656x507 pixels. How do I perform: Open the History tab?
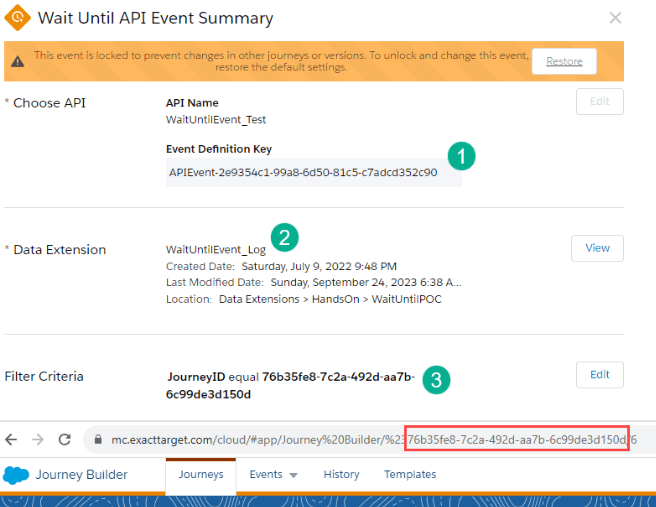pyautogui.click(x=341, y=475)
